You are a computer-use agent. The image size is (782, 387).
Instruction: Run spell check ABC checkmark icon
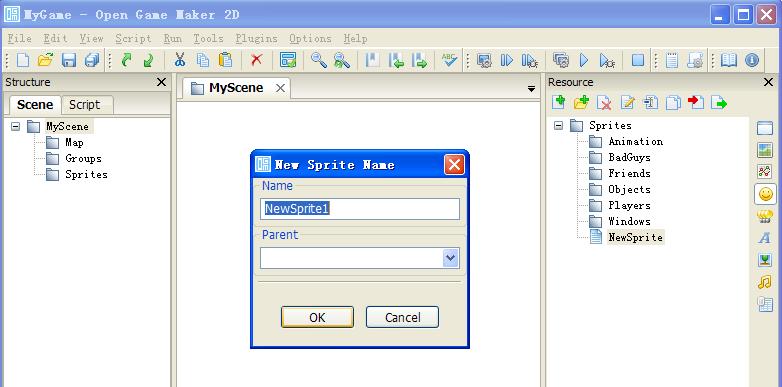click(x=449, y=60)
